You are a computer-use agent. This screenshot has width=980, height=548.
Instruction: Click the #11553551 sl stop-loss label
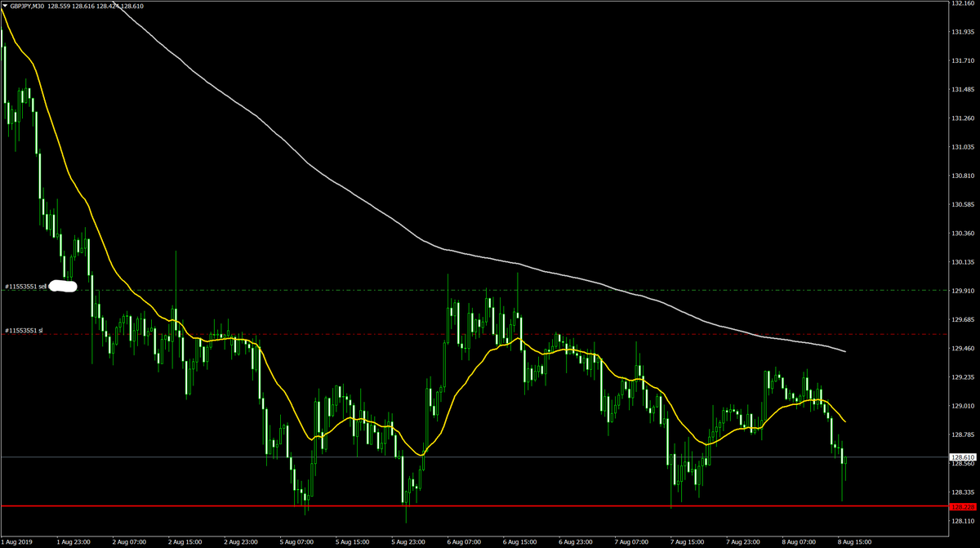[24, 331]
